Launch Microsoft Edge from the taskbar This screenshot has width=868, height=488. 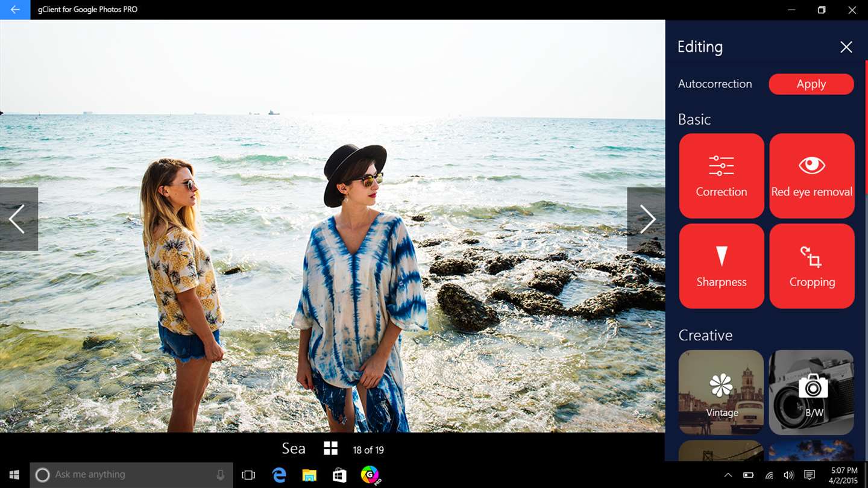tap(278, 475)
